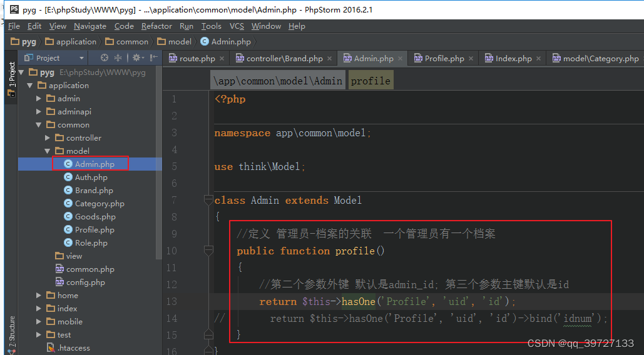This screenshot has height=355, width=644.
Task: Click the collapse all icon in Project panel
Action: click(118, 57)
